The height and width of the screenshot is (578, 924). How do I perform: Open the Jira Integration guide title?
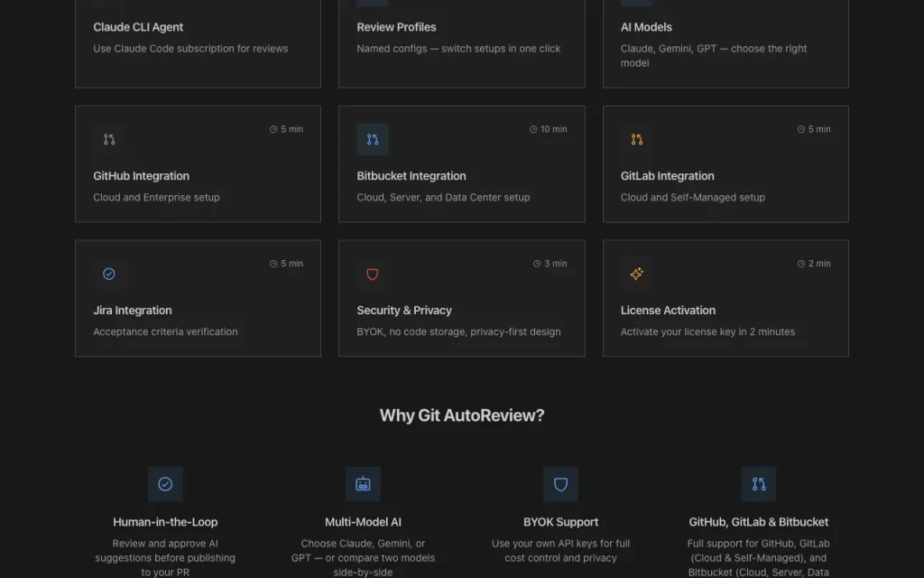tap(133, 311)
